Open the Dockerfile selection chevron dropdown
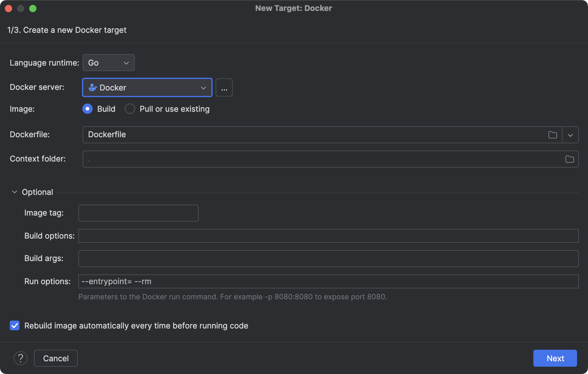588x374 pixels. (x=570, y=135)
